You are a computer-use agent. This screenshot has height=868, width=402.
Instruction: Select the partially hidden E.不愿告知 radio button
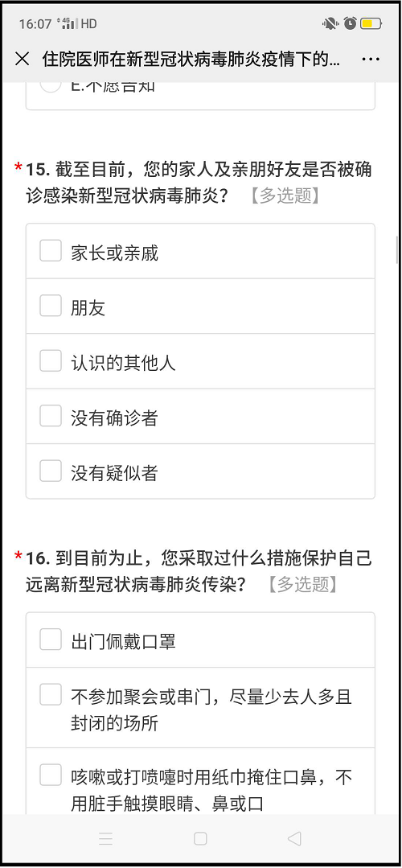point(51,86)
